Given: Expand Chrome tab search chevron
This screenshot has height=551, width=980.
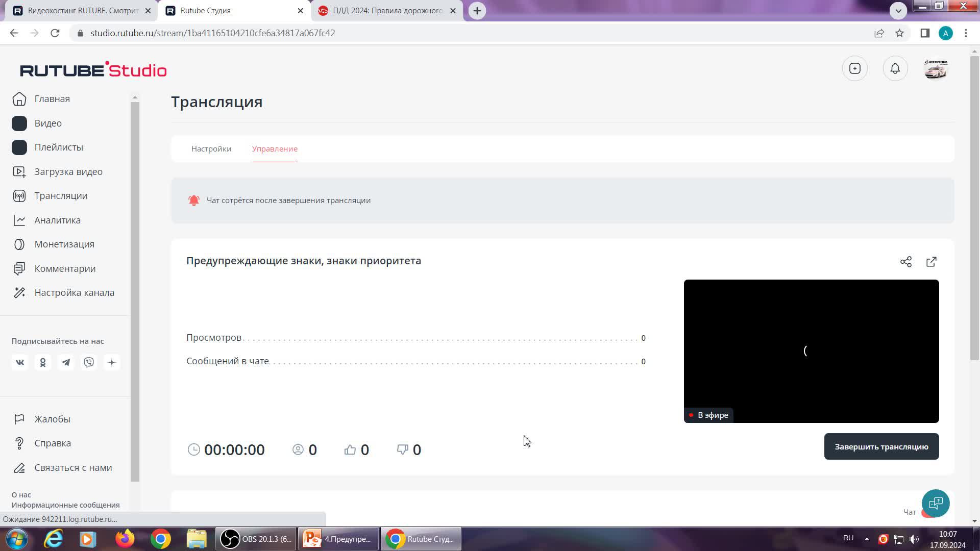Looking at the screenshot, I should (898, 10).
